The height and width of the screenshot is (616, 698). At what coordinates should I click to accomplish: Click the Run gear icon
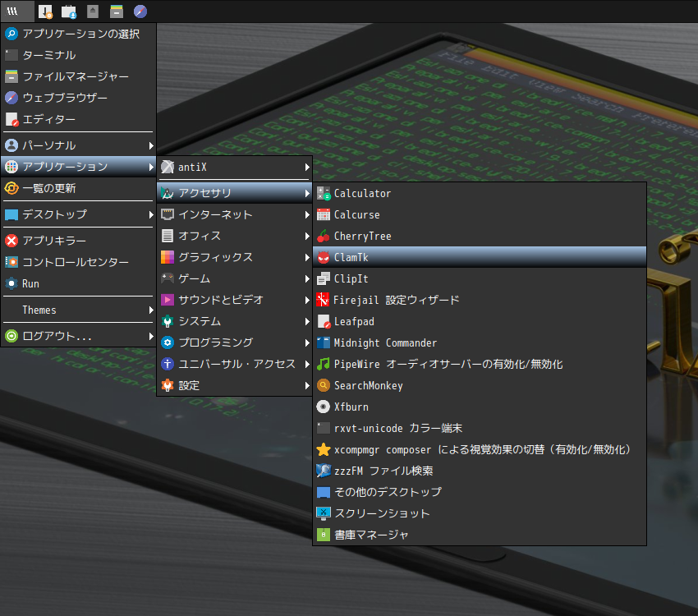(11, 283)
